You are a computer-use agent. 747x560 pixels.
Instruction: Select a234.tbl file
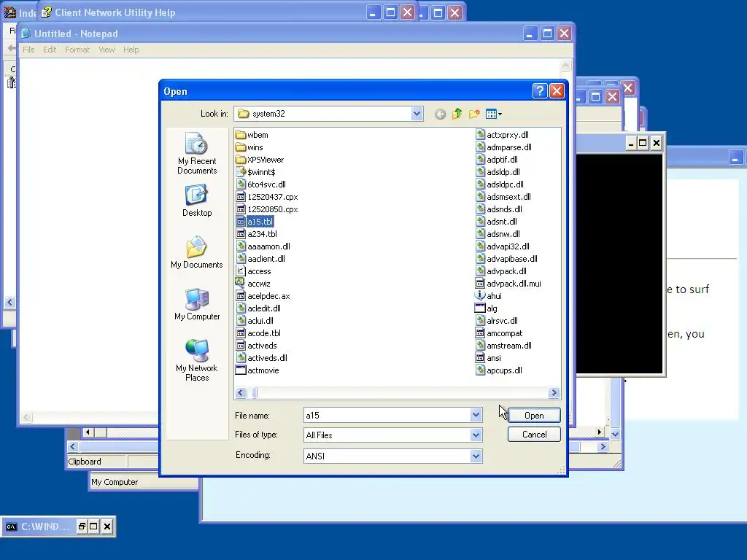point(257,234)
